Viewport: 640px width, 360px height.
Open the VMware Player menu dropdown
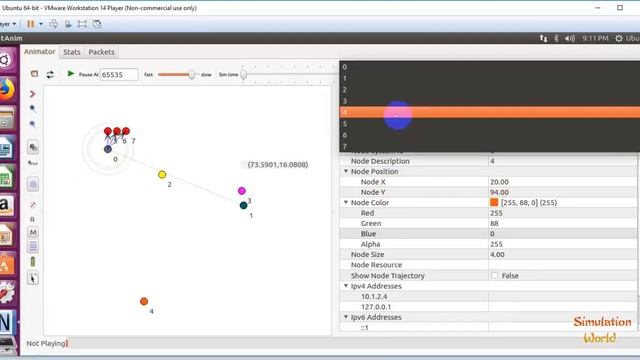point(8,24)
